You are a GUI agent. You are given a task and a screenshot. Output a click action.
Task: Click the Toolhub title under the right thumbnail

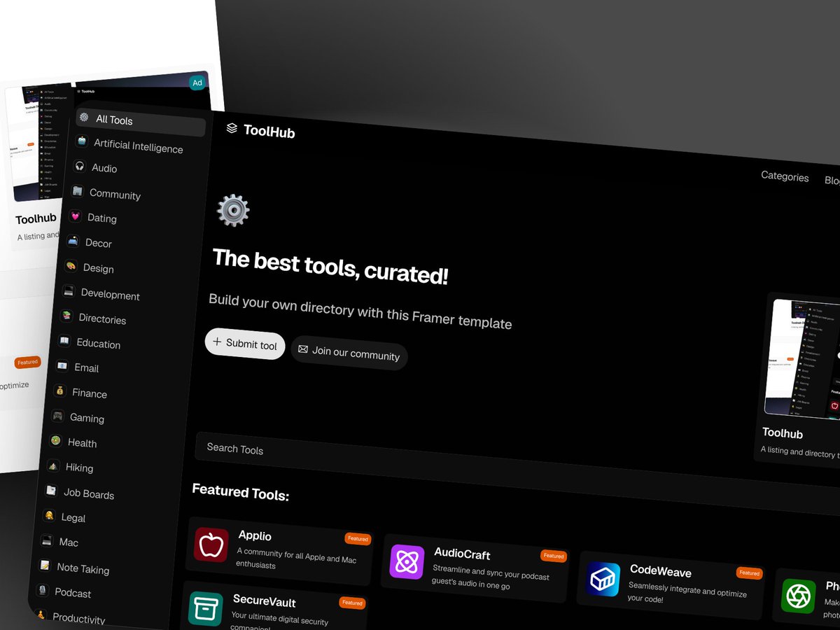783,433
